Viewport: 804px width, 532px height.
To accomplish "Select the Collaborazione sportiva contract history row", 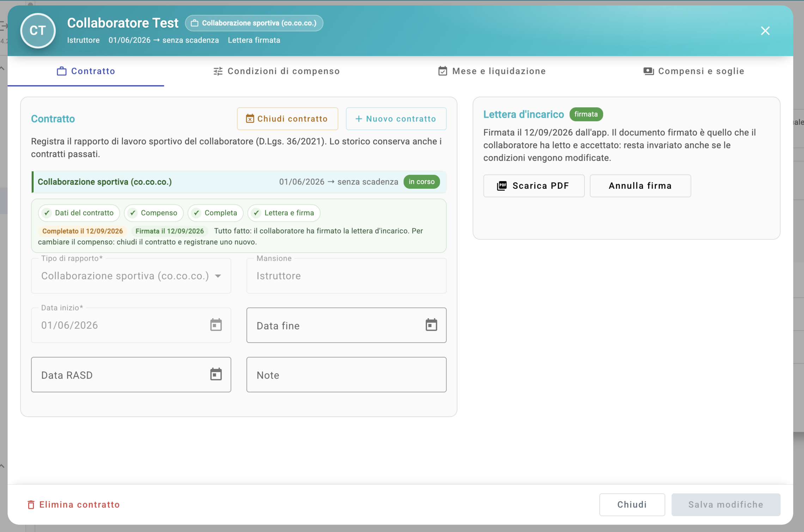I will point(239,182).
